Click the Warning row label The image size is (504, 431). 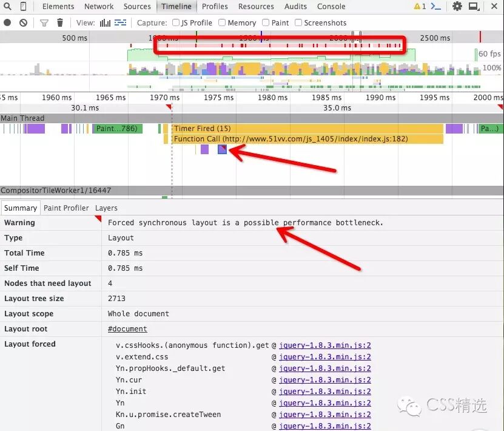pos(19,223)
